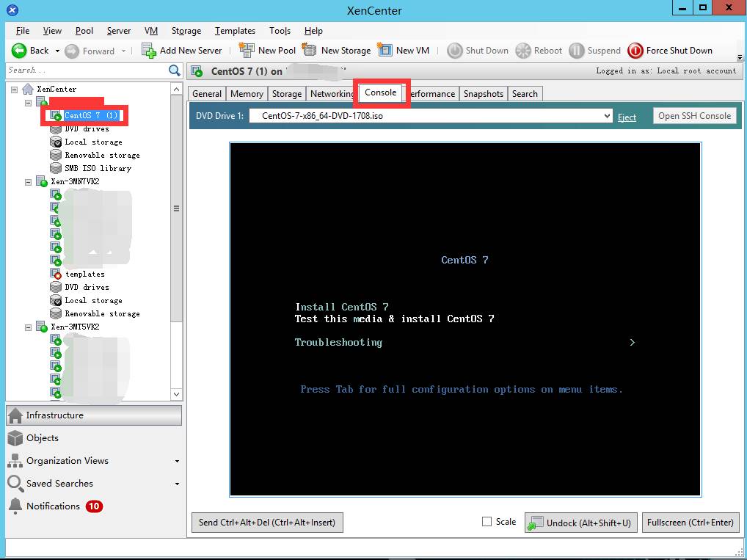The image size is (747, 560).
Task: Click Send Ctrl+Alt+Del button
Action: pos(267,523)
